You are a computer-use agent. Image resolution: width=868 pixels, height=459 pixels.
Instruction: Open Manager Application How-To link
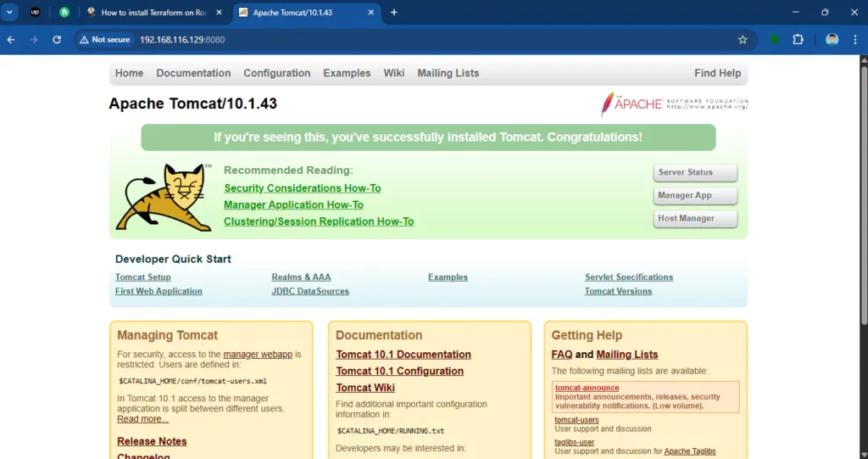pos(293,205)
